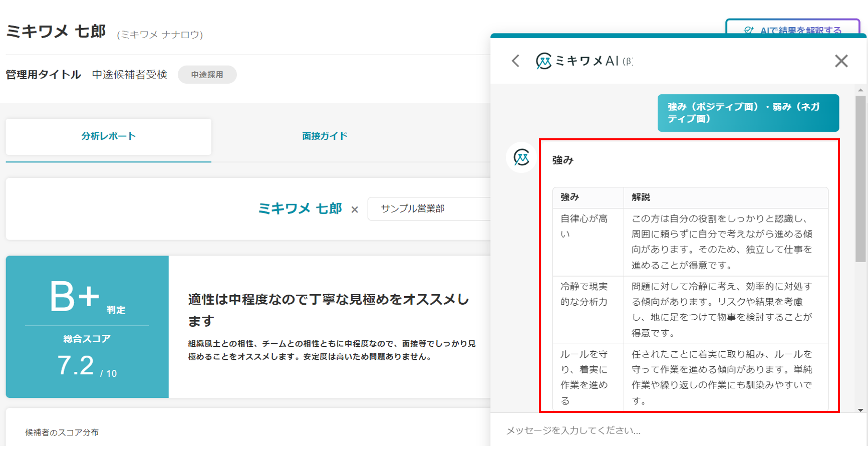Image resolution: width=868 pixels, height=454 pixels.
Task: Click the chat panel scrollbar thumb
Action: (x=860, y=178)
